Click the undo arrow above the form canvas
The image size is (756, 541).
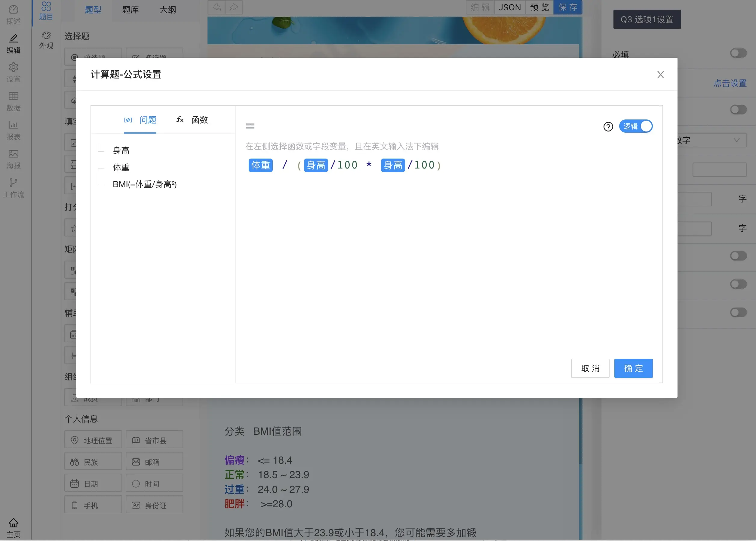[x=217, y=7]
